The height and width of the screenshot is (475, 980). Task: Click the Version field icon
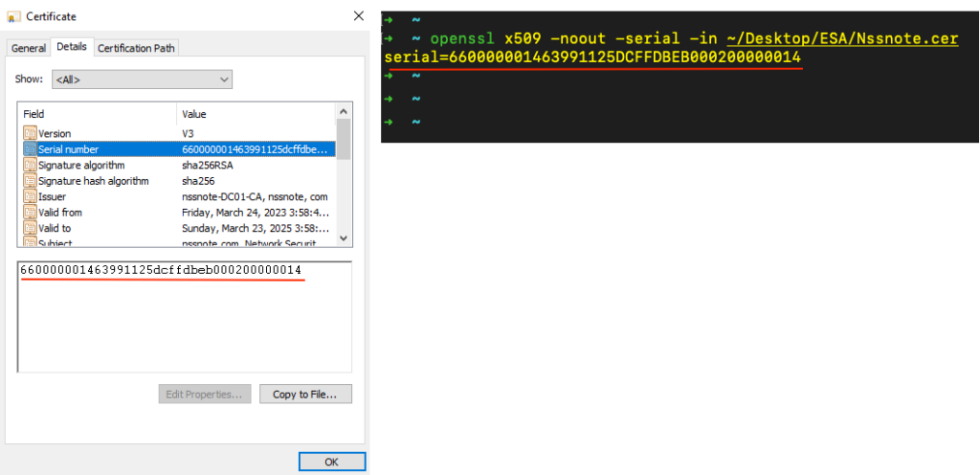click(x=30, y=133)
